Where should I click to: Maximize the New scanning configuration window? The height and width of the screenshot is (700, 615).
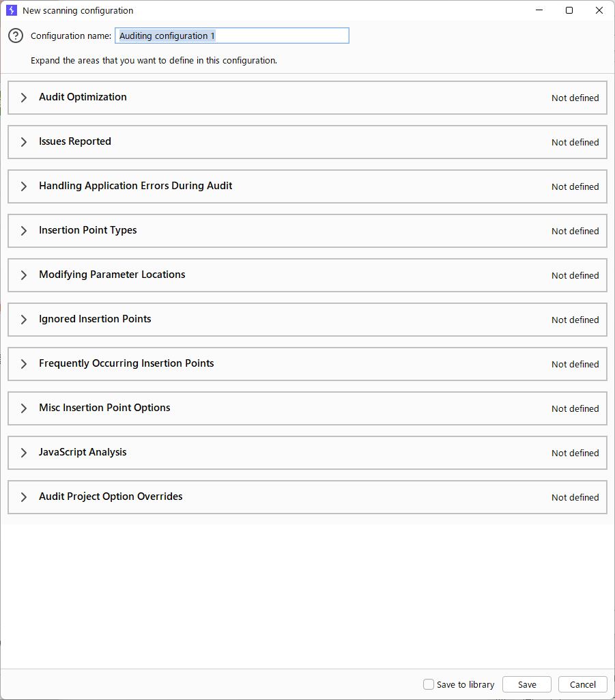pyautogui.click(x=569, y=10)
